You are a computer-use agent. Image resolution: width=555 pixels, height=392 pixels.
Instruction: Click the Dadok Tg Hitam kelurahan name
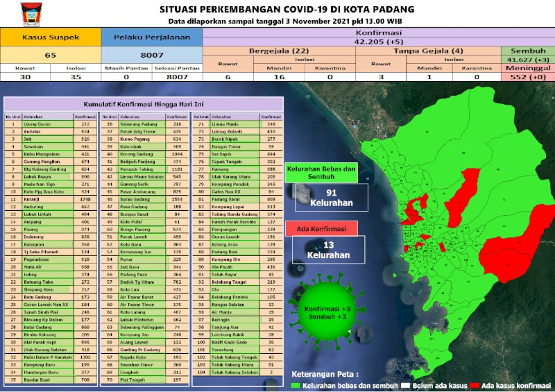(137, 282)
